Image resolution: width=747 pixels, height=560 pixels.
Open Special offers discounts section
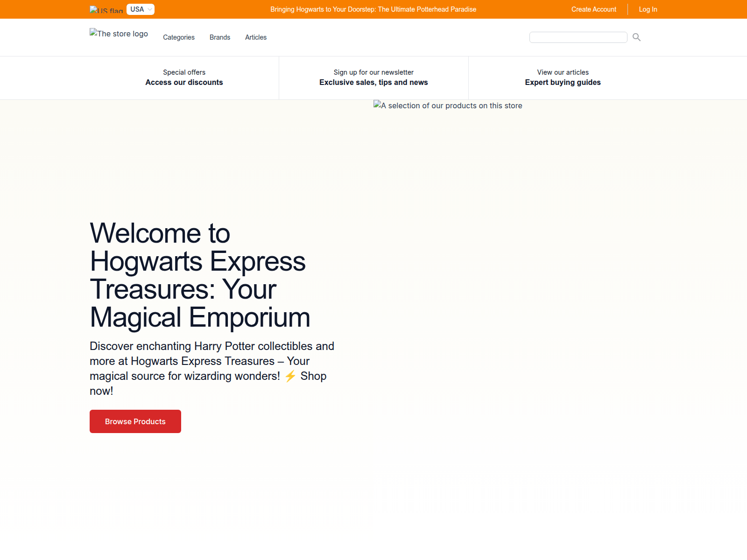[184, 77]
